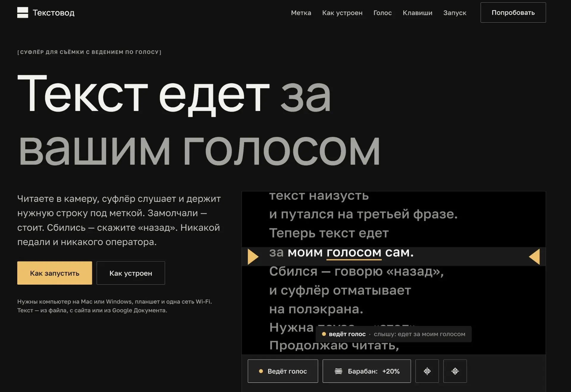Viewport: 571px width, 392px height.
Task: Go to the Метка nav item
Action: (x=301, y=13)
